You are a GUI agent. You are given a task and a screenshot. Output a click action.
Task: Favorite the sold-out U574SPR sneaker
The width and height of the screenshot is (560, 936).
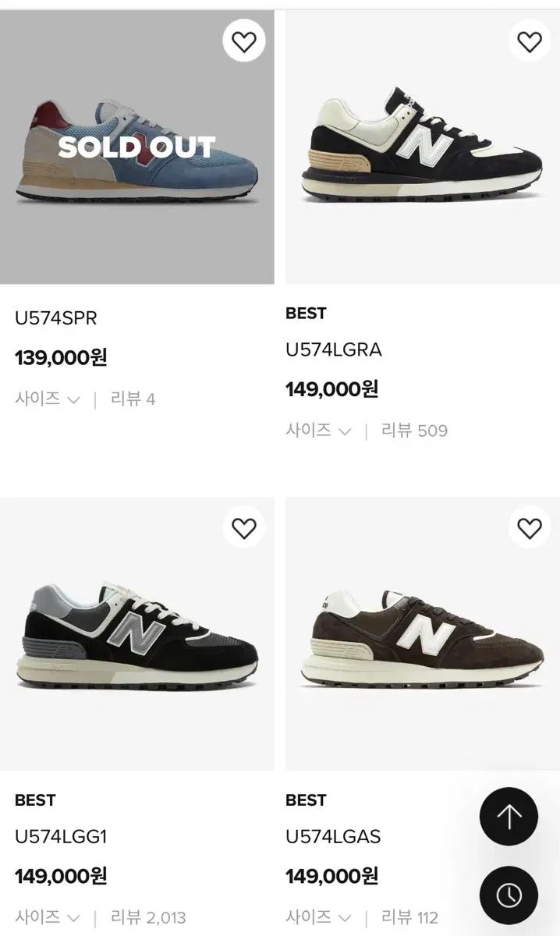244,41
